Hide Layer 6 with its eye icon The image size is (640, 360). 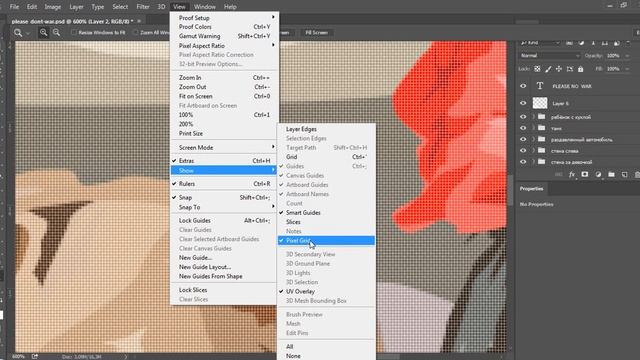(x=523, y=103)
